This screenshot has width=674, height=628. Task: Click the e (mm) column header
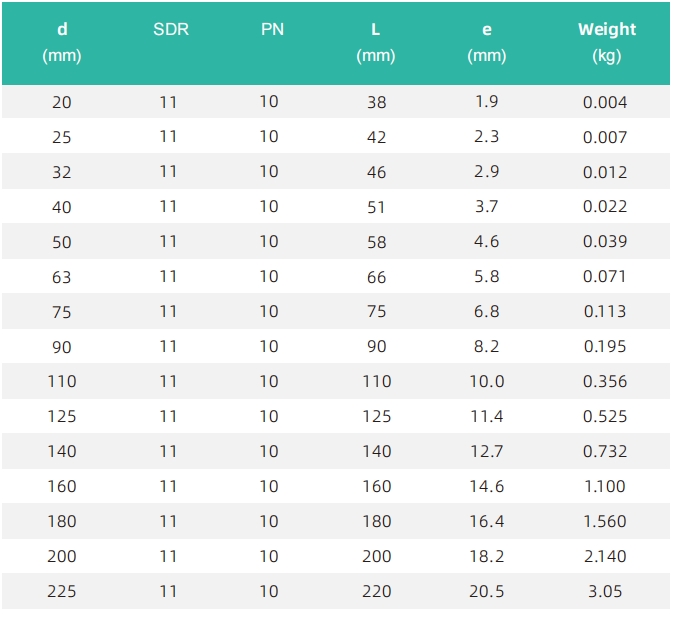(487, 42)
